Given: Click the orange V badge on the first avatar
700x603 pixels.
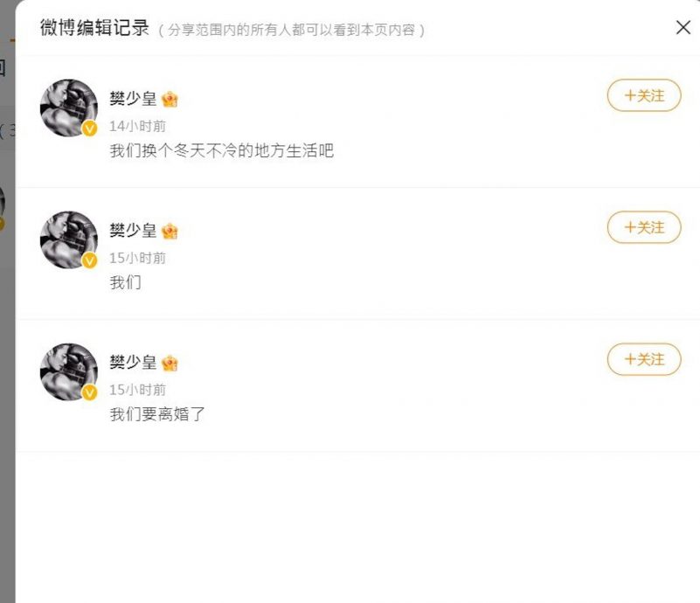Looking at the screenshot, I should click(87, 128).
